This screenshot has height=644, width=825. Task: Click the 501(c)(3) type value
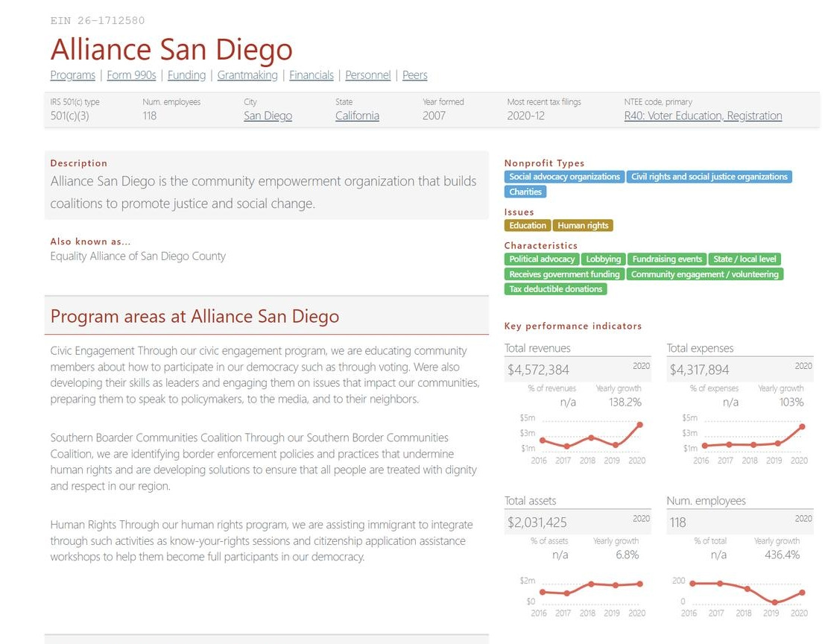pos(69,116)
